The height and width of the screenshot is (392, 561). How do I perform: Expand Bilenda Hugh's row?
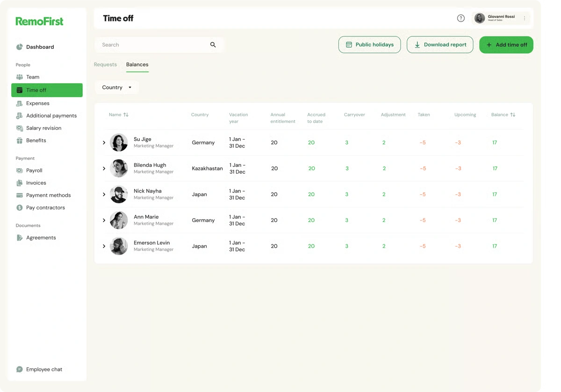tap(104, 168)
